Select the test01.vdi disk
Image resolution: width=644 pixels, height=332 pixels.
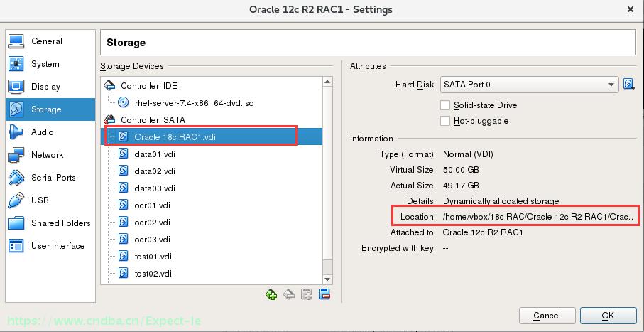[x=212, y=257]
